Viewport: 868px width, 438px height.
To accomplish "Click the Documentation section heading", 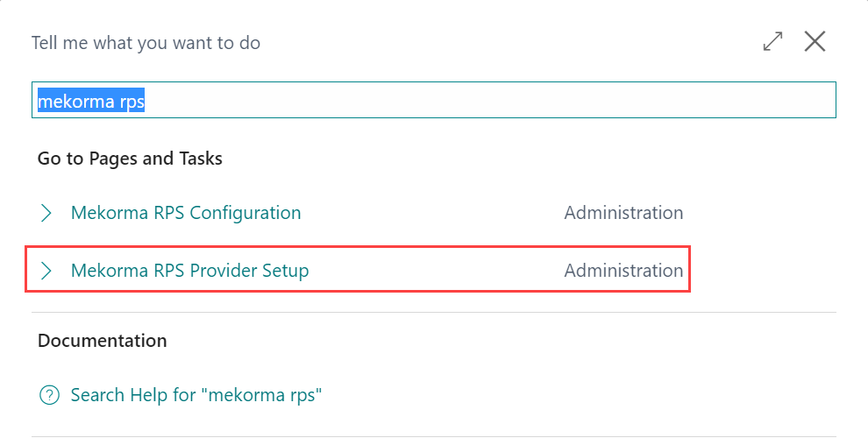I will point(102,340).
